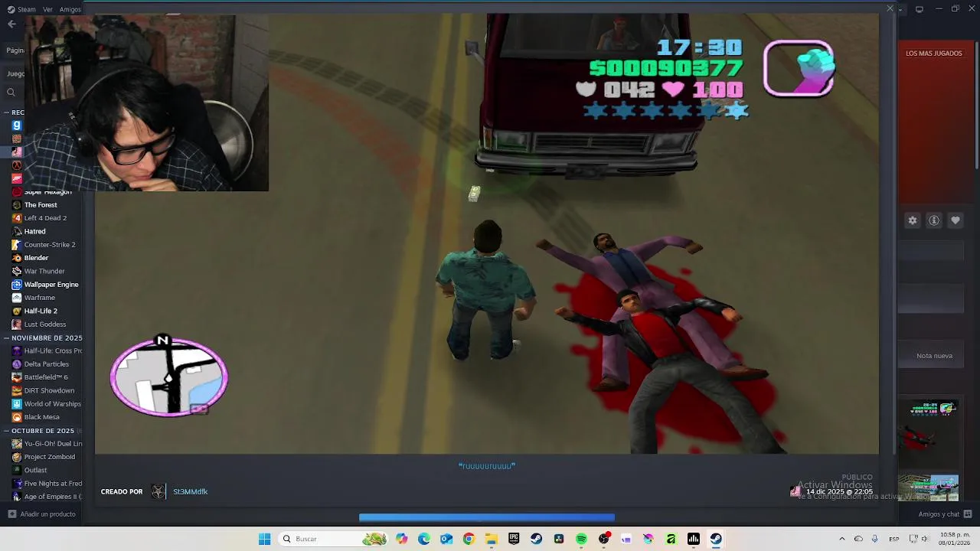Select Outlast in the library list
The width and height of the screenshot is (980, 551).
[35, 471]
